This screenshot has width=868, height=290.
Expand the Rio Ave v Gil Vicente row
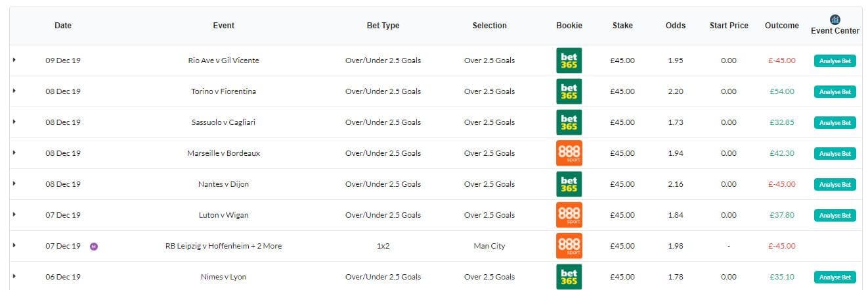coord(14,60)
